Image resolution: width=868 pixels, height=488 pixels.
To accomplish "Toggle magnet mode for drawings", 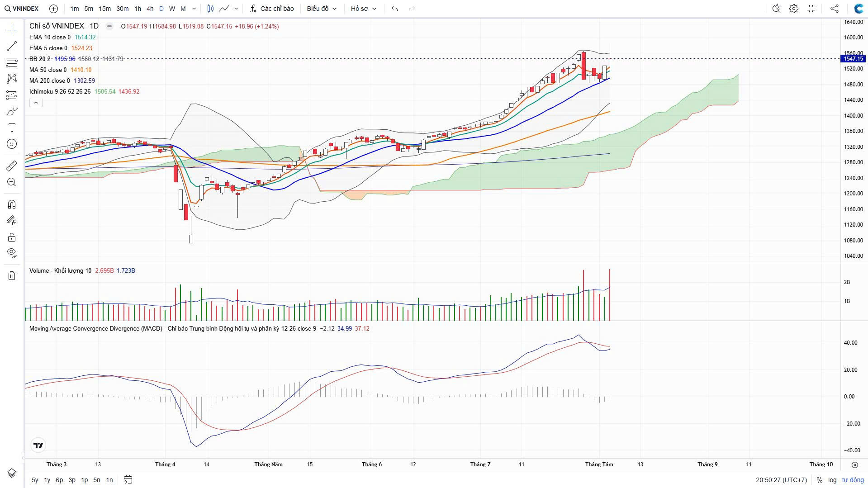I will tap(12, 204).
